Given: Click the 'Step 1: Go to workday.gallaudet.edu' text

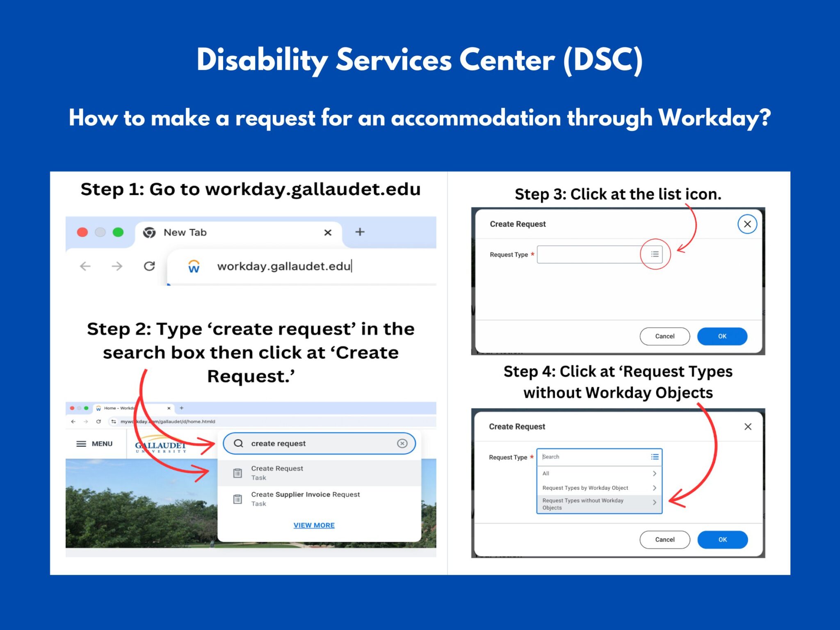Looking at the screenshot, I should click(251, 189).
